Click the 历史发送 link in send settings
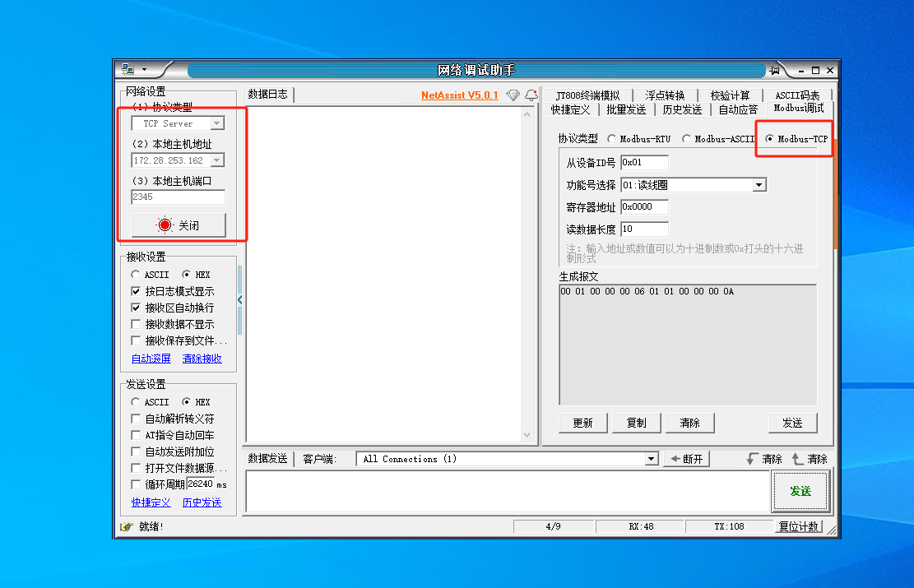This screenshot has height=588, width=914. click(x=202, y=502)
